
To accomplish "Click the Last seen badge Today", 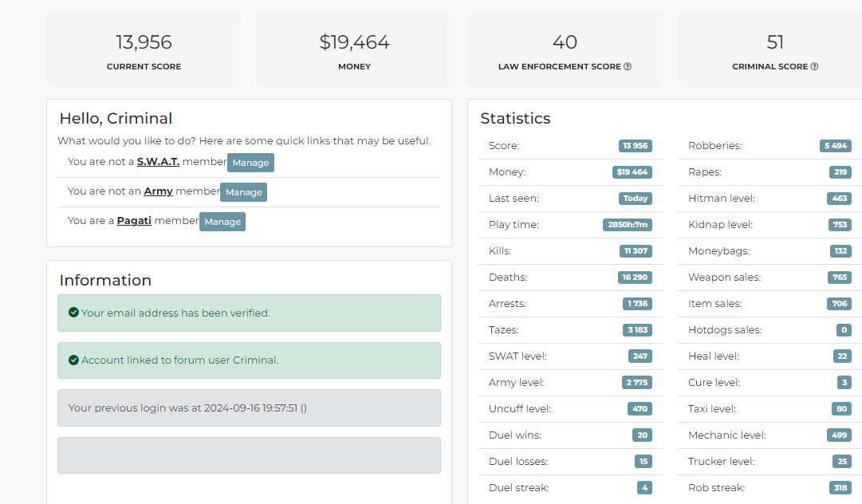I will [636, 199].
